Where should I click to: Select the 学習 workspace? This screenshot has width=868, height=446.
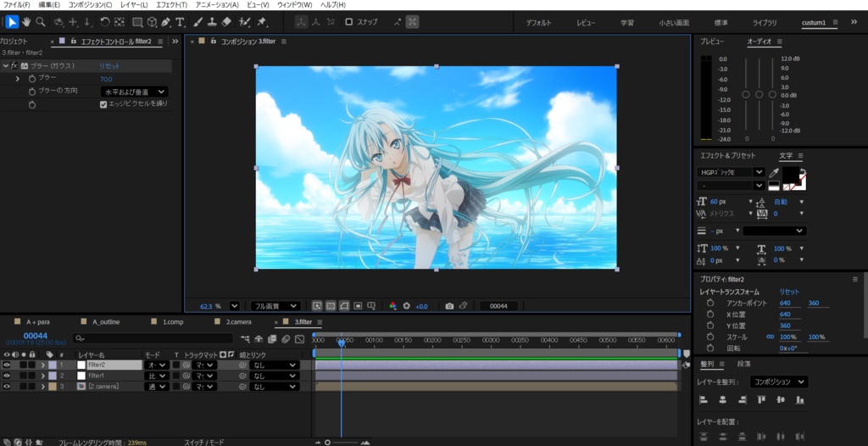pos(627,23)
